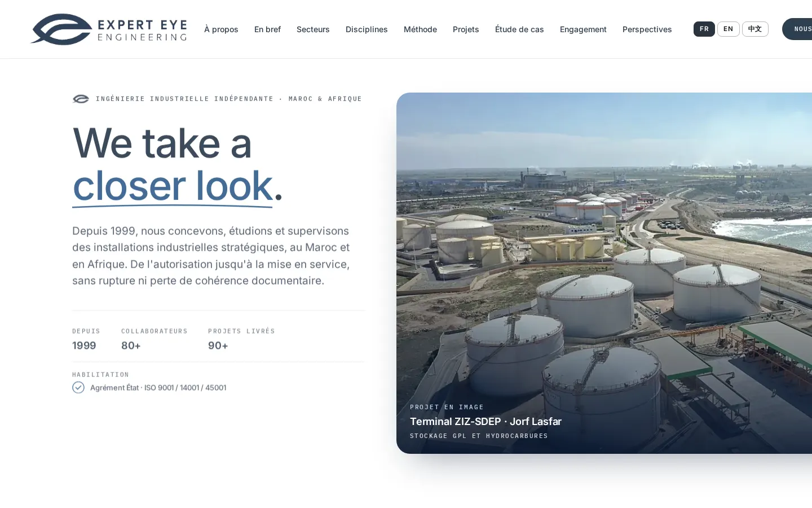This screenshot has width=812, height=508.
Task: Switch language to FR
Action: coord(704,29)
